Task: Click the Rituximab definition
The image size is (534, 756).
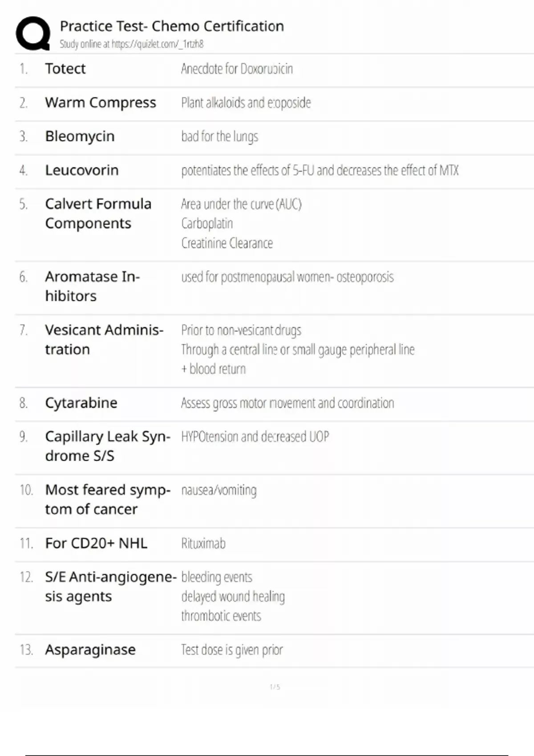Action: pyautogui.click(x=203, y=543)
